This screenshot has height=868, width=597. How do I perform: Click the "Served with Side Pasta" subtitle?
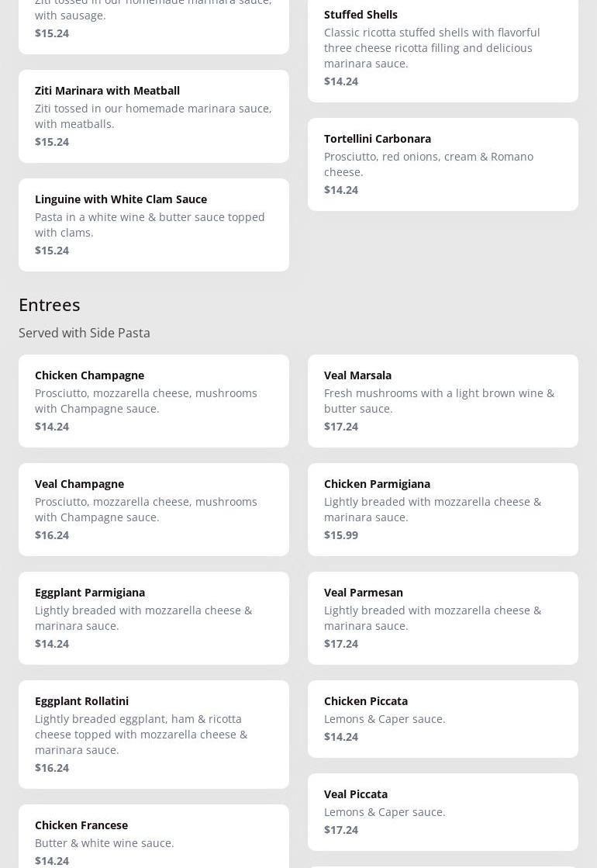click(85, 333)
